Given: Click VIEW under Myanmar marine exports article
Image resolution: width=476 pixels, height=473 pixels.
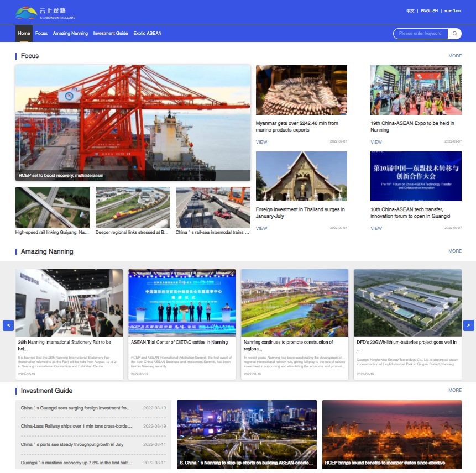Looking at the screenshot, I should (261, 142).
